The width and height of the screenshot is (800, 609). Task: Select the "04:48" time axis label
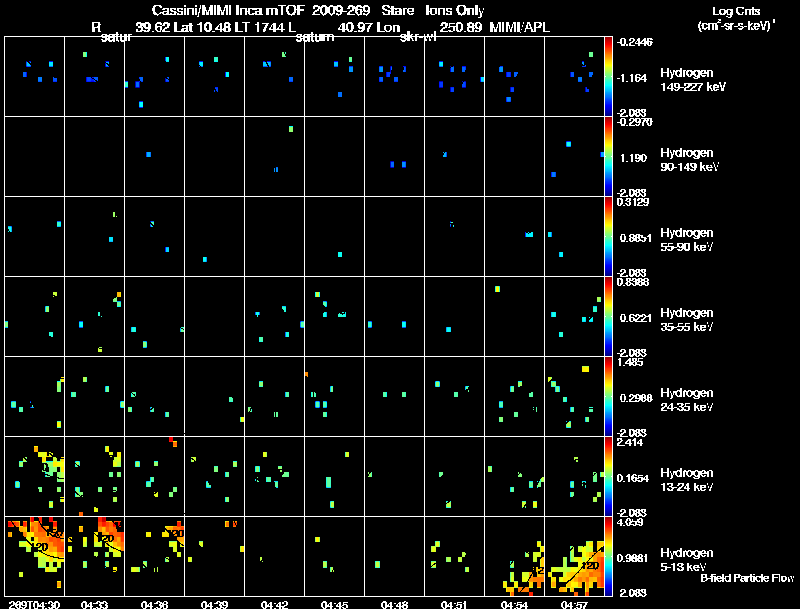[394, 604]
